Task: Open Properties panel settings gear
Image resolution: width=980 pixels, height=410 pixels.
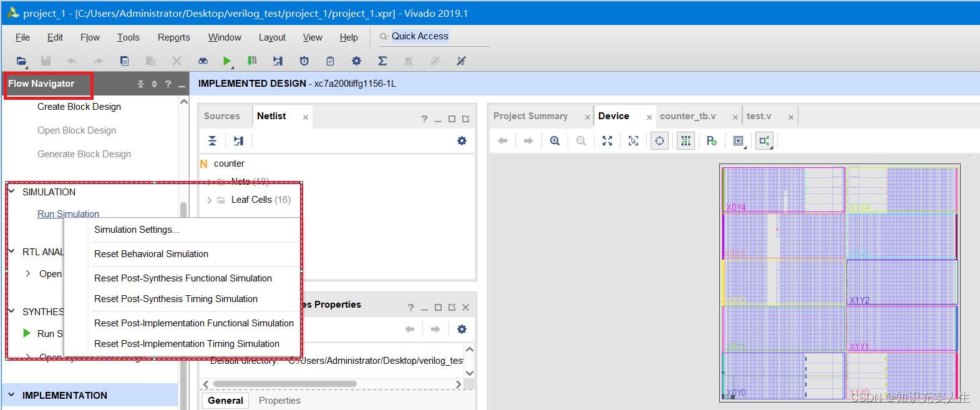Action: pos(462,329)
